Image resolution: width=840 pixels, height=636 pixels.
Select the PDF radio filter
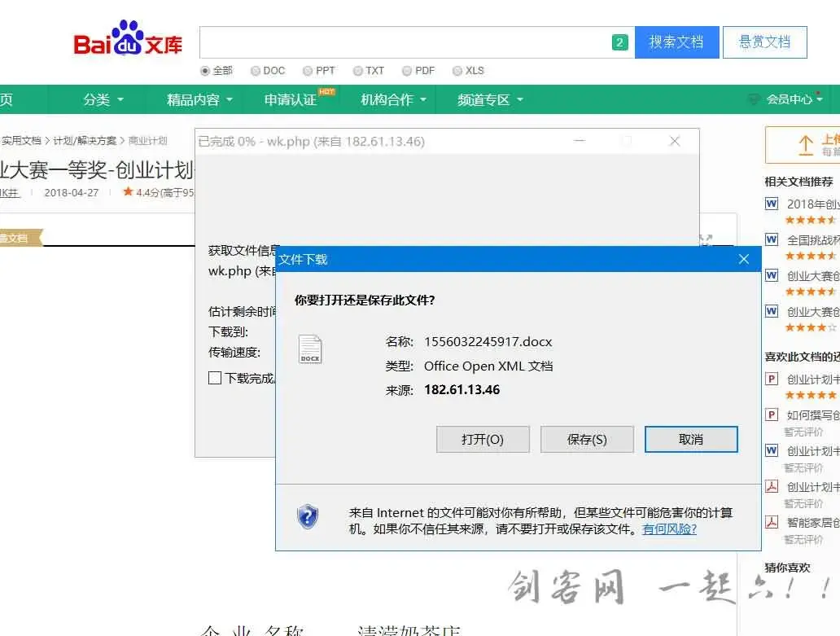pos(407,71)
